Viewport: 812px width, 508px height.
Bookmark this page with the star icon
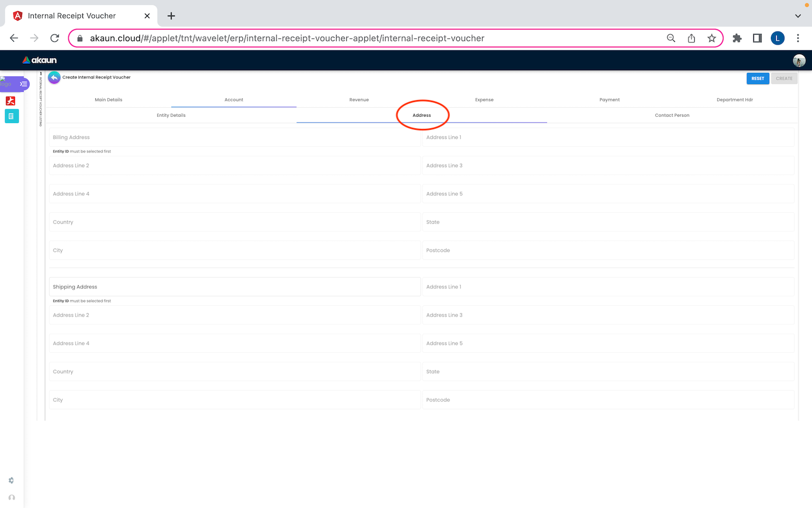(712, 38)
